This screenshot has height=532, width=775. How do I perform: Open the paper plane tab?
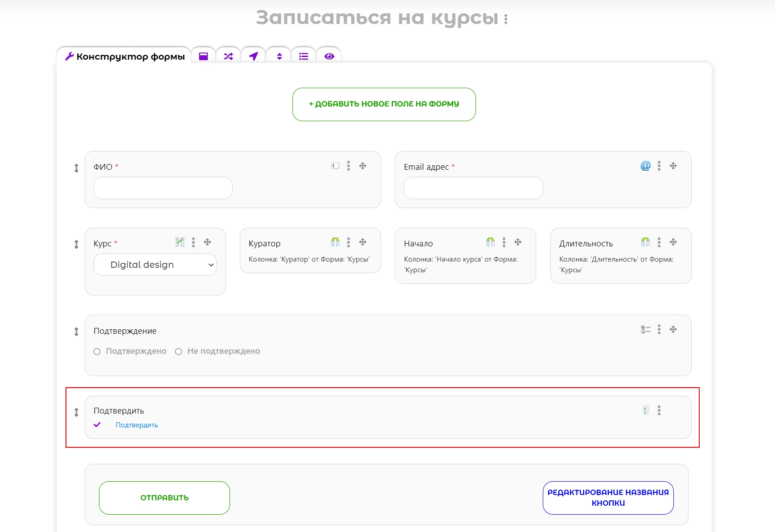click(253, 56)
